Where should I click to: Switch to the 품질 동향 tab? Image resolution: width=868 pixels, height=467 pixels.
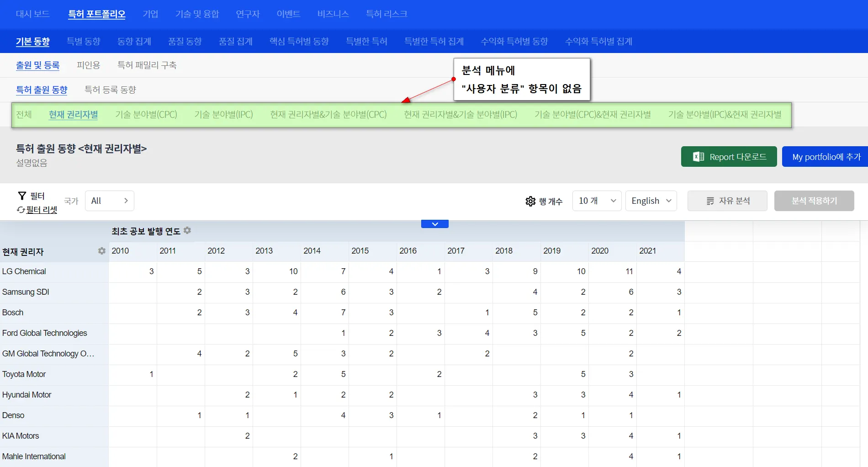(185, 41)
